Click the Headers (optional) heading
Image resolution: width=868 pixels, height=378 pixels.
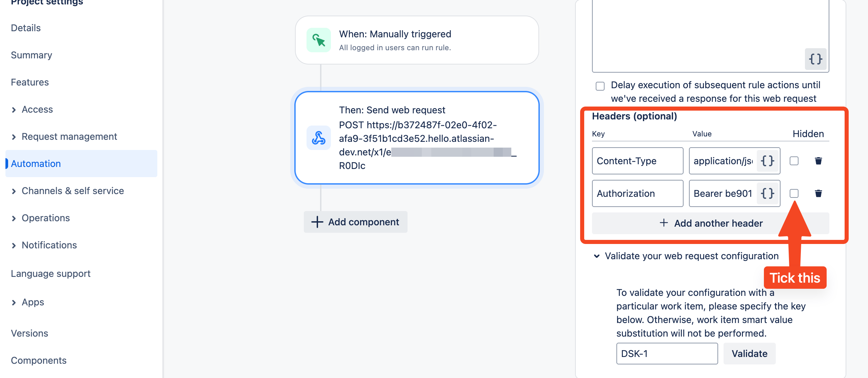point(634,116)
